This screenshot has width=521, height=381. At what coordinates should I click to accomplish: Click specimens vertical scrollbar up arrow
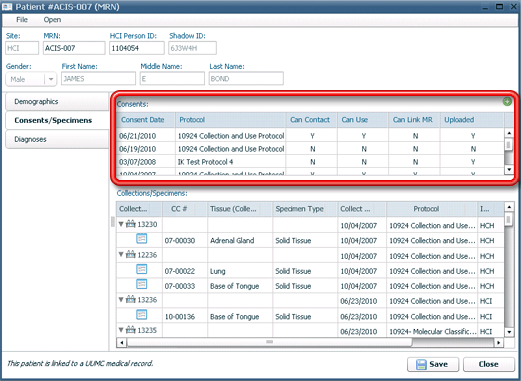509,207
